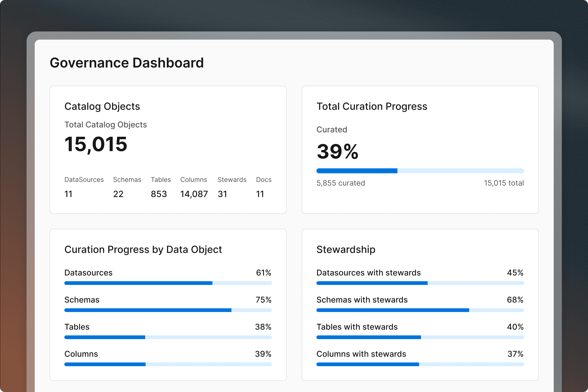Click the Stewards label in Catalog Objects

[x=232, y=179]
